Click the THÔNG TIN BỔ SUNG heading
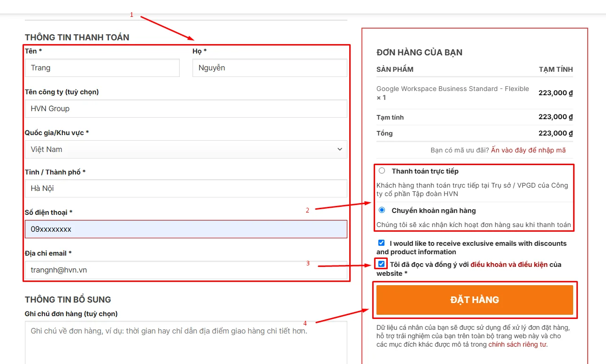The image size is (606, 364). coord(68,299)
